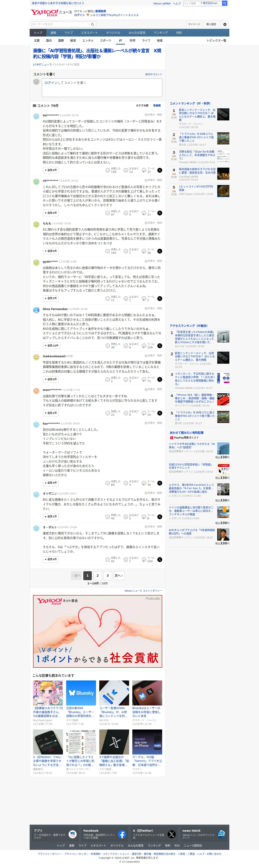Switch to エキスパート tab
Screen dimensions: 259x868
coord(89,33)
